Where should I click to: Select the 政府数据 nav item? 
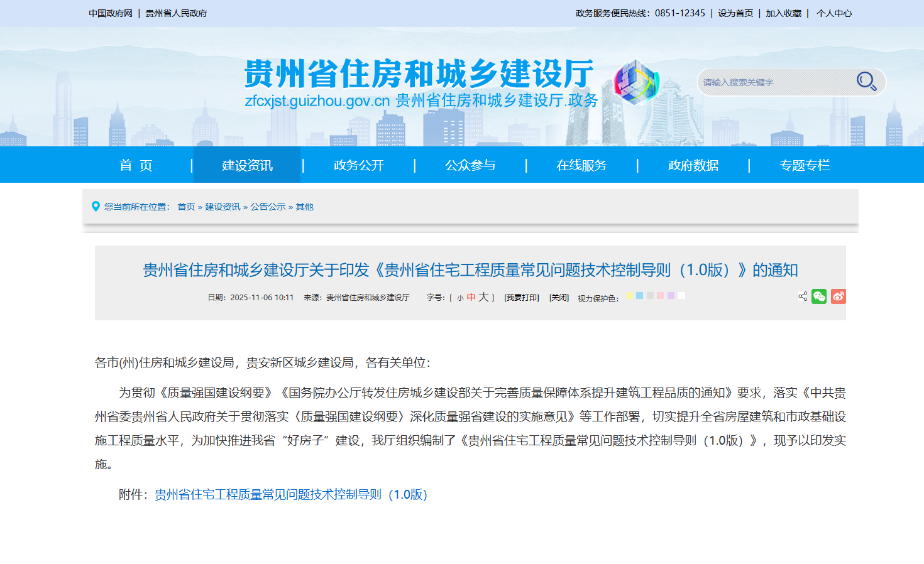693,165
